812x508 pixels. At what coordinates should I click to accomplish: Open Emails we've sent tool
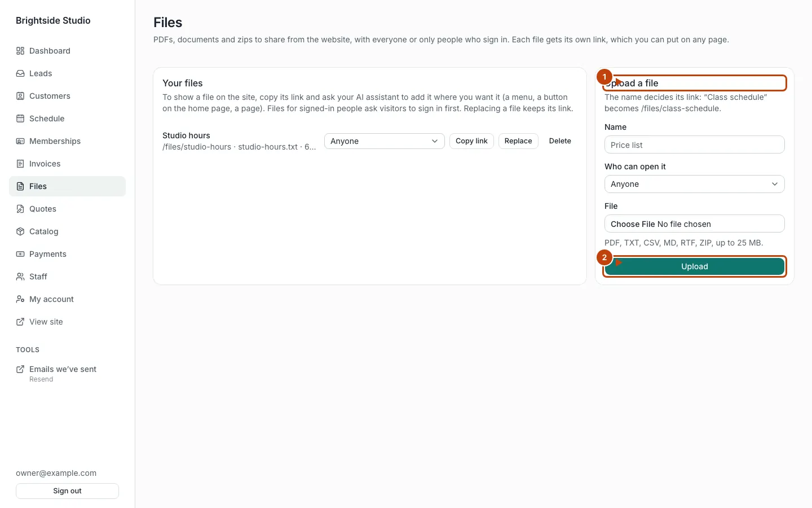[x=68, y=374]
